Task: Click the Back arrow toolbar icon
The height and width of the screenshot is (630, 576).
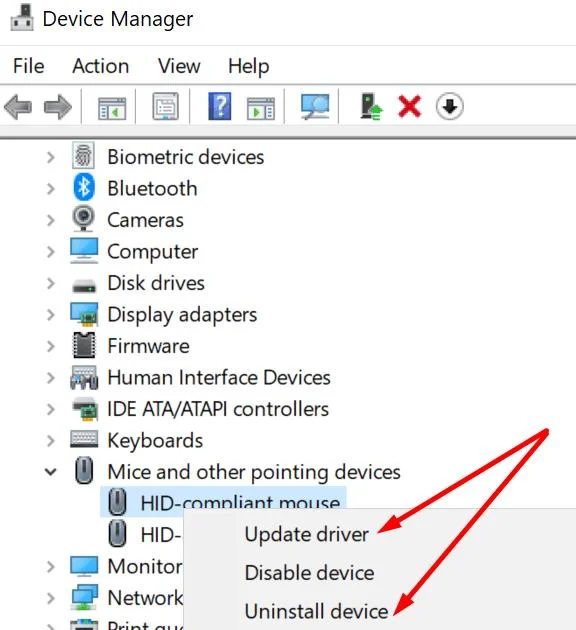Action: pos(18,107)
